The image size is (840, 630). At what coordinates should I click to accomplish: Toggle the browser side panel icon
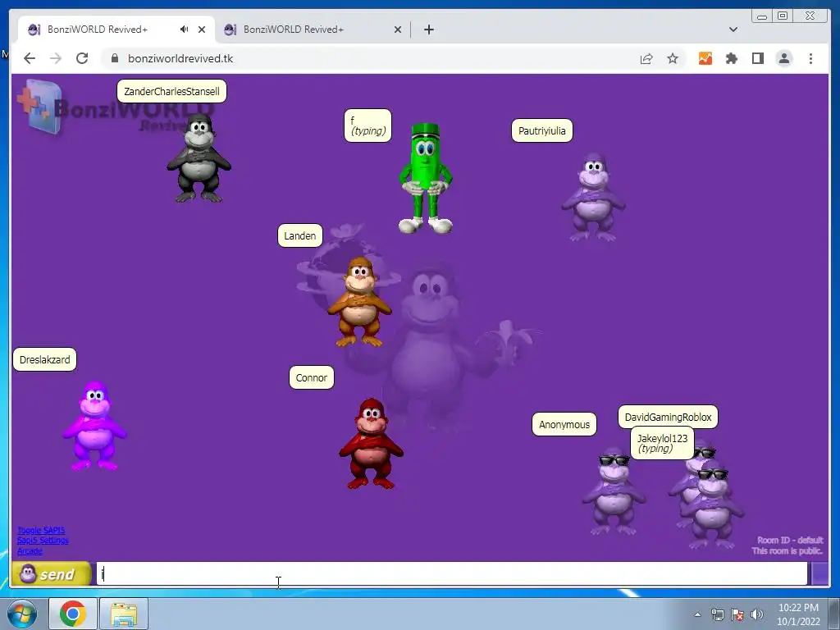click(x=757, y=58)
